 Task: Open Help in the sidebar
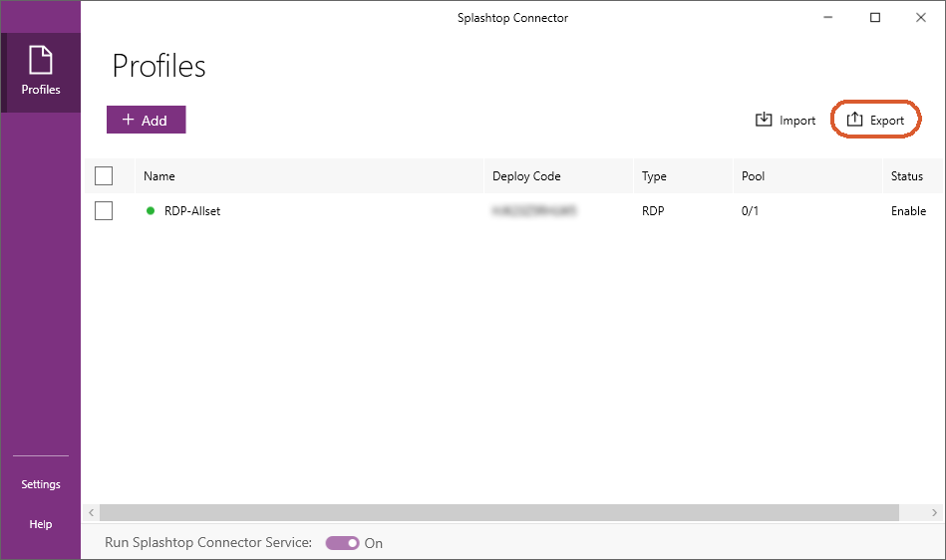41,524
